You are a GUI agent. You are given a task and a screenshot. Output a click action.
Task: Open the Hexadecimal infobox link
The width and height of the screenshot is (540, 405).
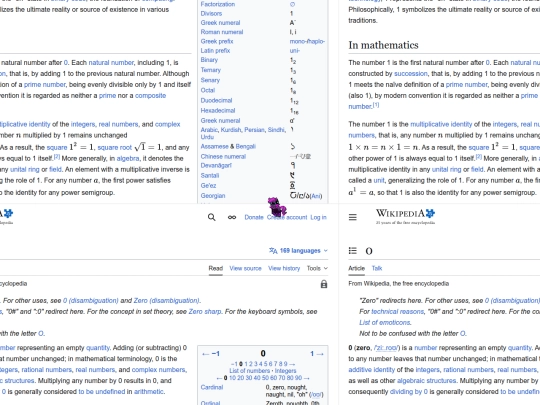click(x=218, y=111)
